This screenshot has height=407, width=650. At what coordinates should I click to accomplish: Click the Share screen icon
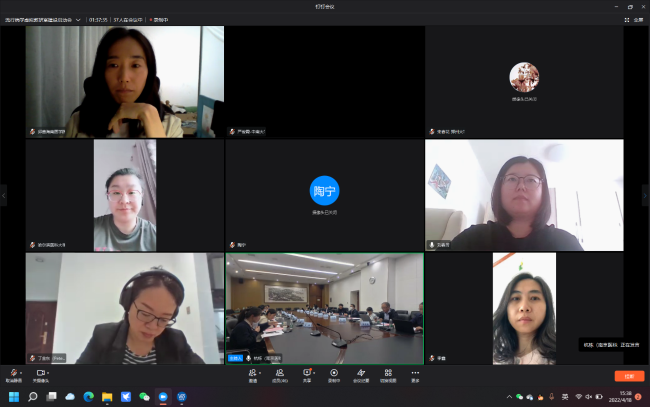(x=307, y=373)
